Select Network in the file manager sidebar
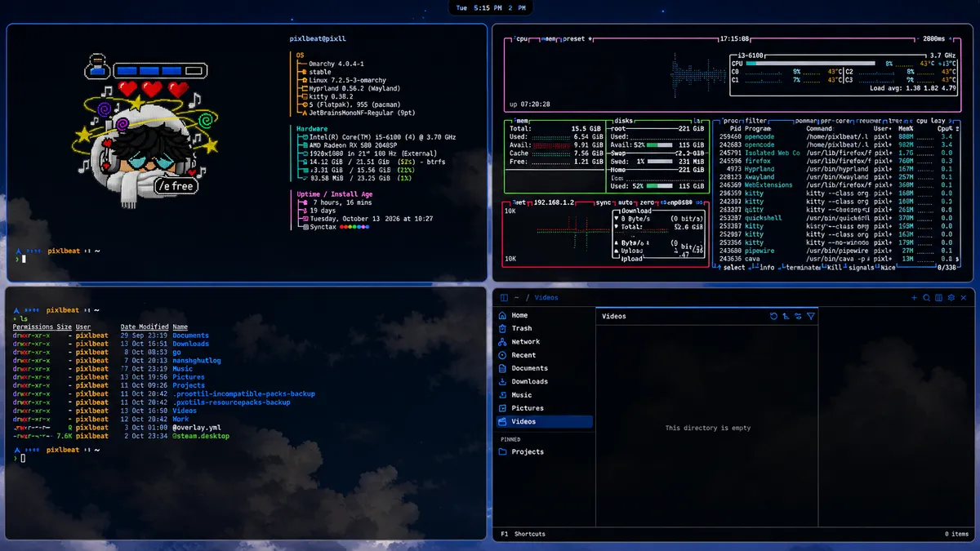The width and height of the screenshot is (980, 551). click(545, 342)
